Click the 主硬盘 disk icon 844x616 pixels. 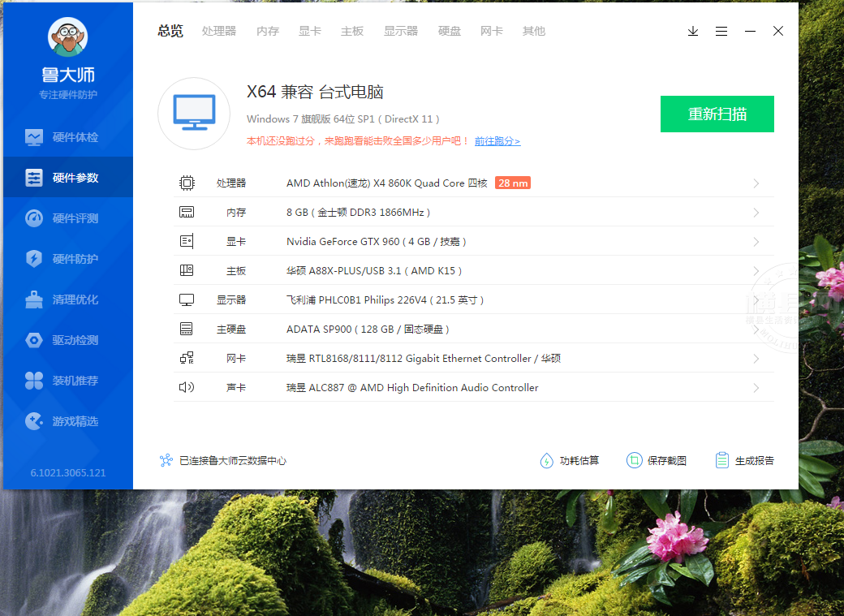click(187, 329)
